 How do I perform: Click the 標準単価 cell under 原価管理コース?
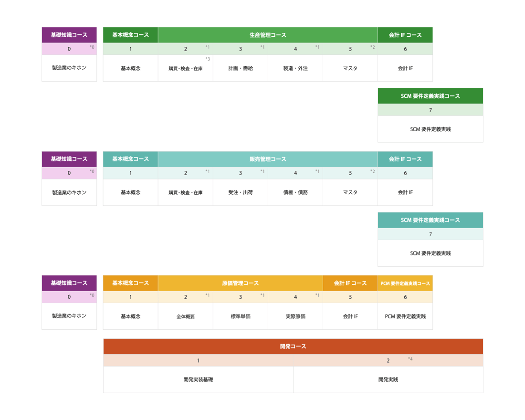point(240,316)
